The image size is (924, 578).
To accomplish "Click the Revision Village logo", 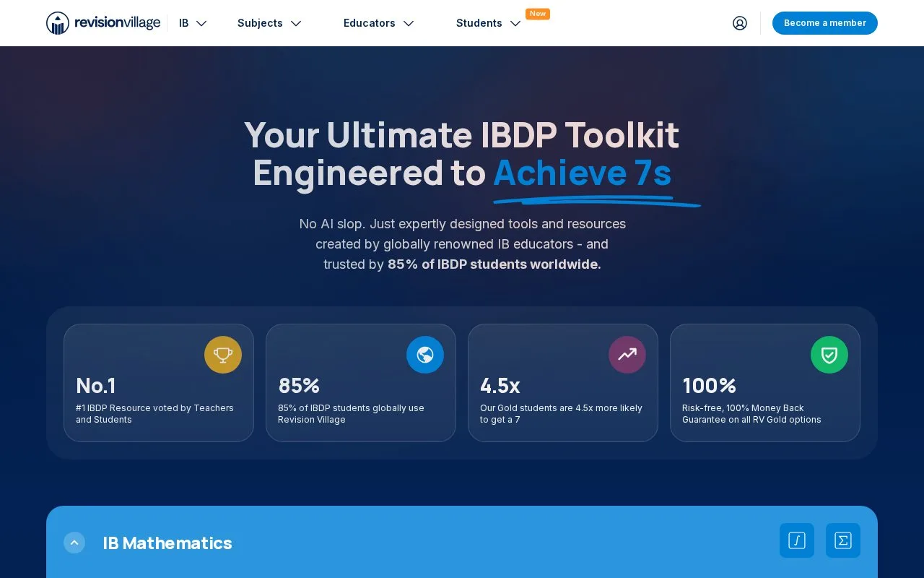I will click(103, 23).
